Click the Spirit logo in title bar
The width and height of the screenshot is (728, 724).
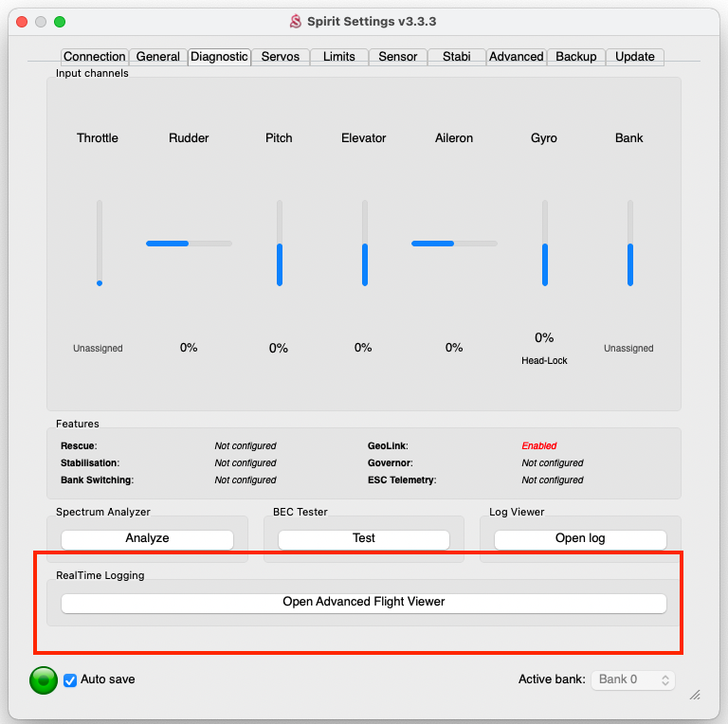coord(295,21)
